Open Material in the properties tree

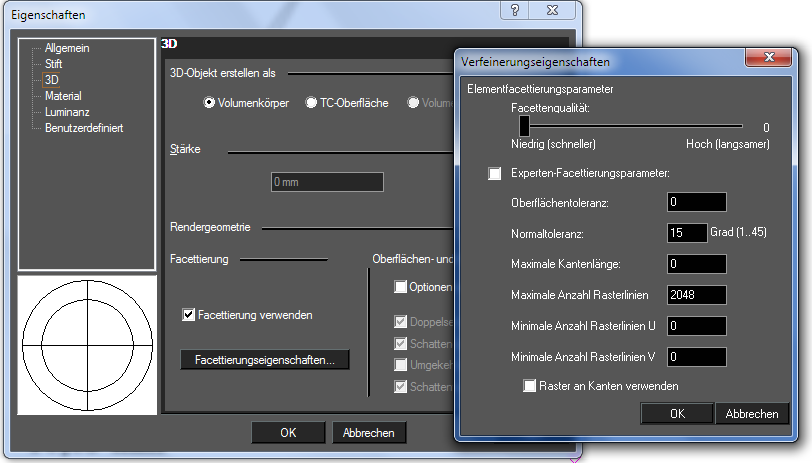[63, 96]
